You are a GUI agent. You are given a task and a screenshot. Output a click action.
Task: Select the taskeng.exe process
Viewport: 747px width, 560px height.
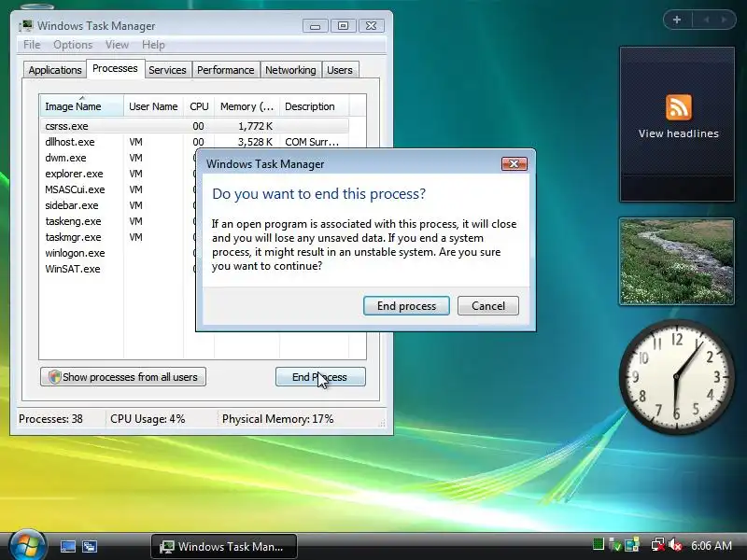pos(73,221)
